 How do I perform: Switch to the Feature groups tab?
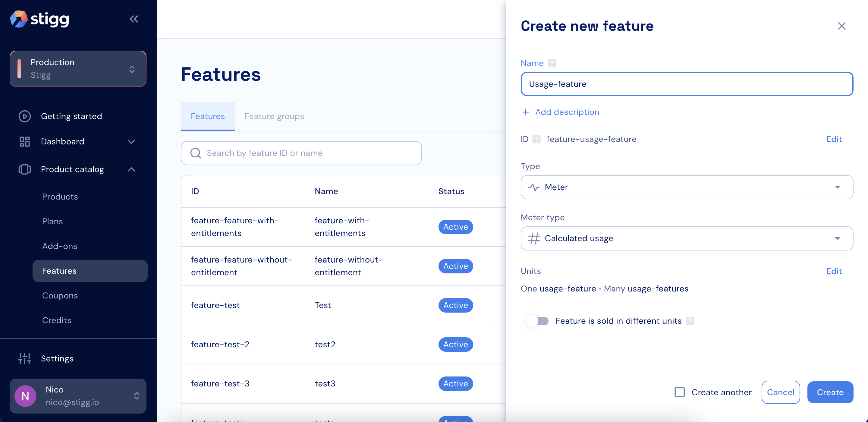click(x=274, y=116)
